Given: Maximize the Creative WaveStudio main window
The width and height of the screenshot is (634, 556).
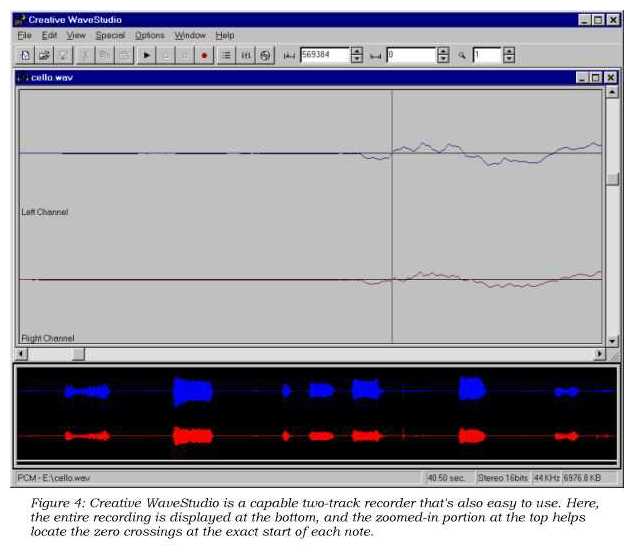Looking at the screenshot, I should click(x=598, y=20).
